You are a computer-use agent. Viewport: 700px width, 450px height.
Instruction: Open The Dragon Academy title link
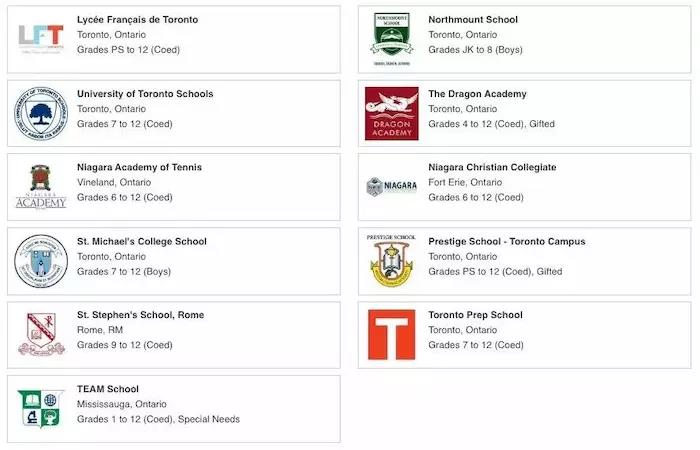477,94
